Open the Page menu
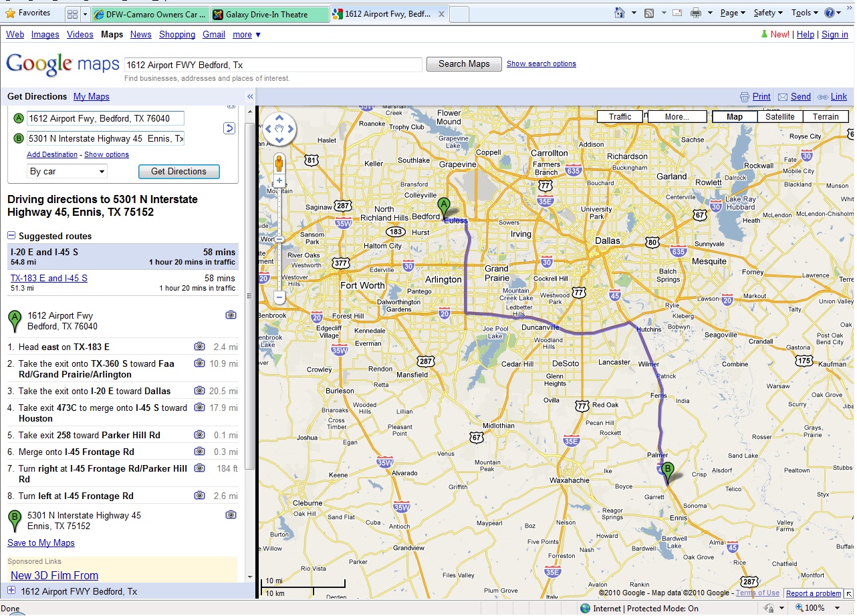This screenshot has width=857, height=616. (x=733, y=13)
